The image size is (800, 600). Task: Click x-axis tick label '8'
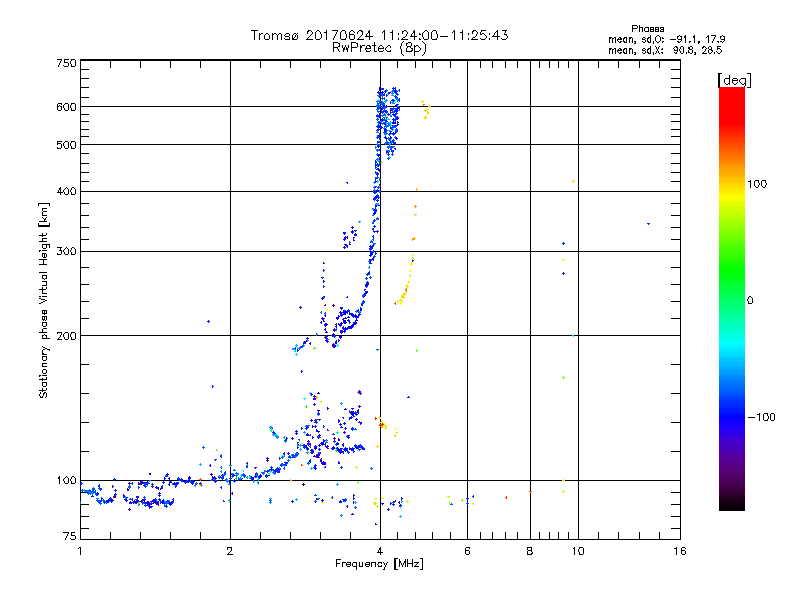[530, 551]
